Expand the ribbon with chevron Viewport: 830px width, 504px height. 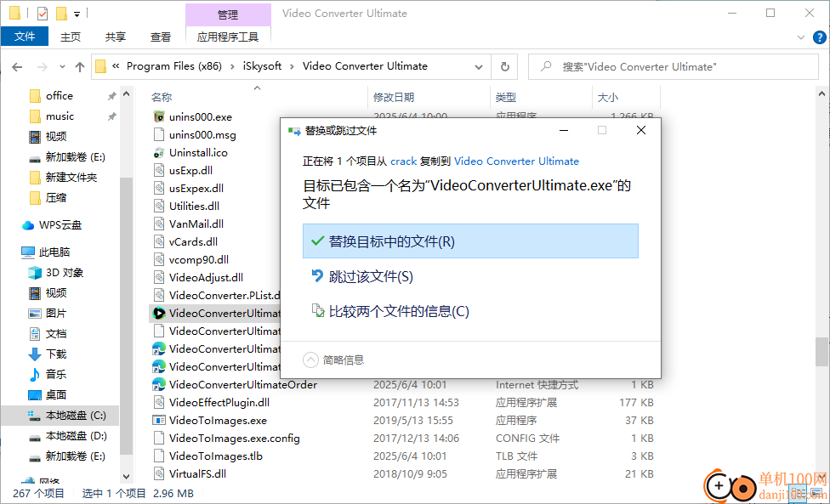point(800,37)
